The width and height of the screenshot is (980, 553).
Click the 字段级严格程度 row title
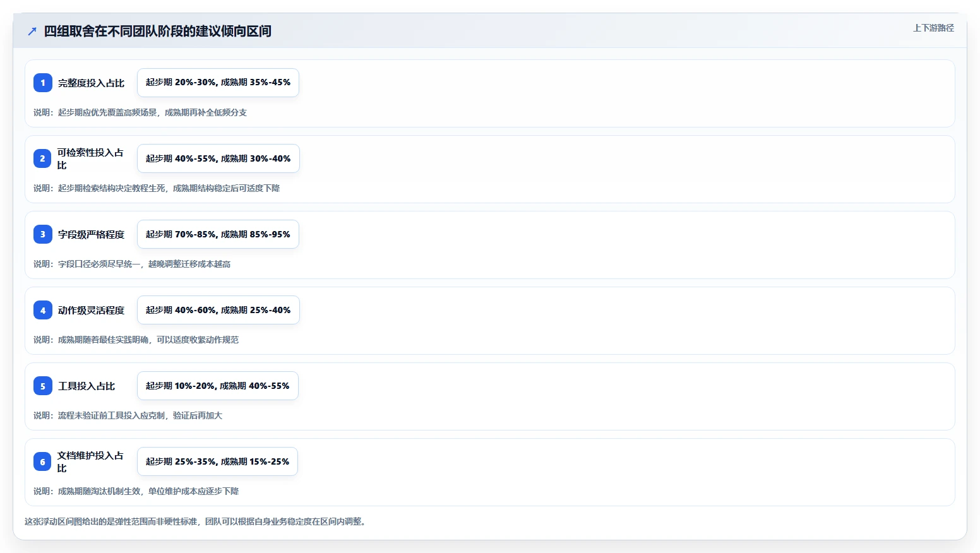pos(92,234)
